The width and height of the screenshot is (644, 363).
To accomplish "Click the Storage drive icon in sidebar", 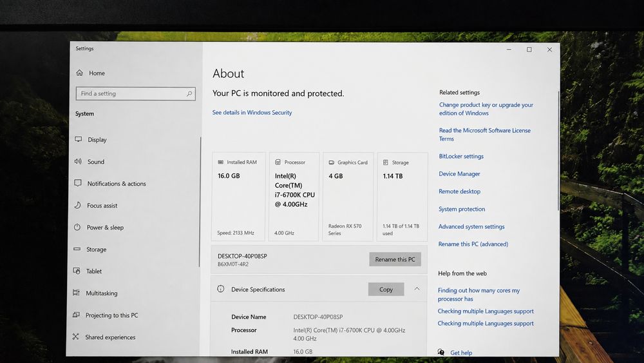I will [x=77, y=249].
